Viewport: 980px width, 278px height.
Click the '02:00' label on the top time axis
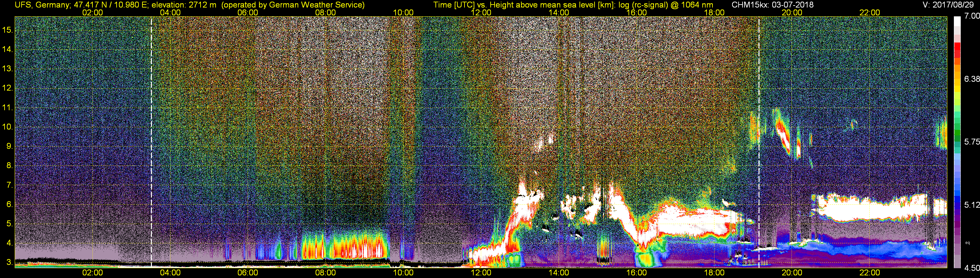(92, 12)
